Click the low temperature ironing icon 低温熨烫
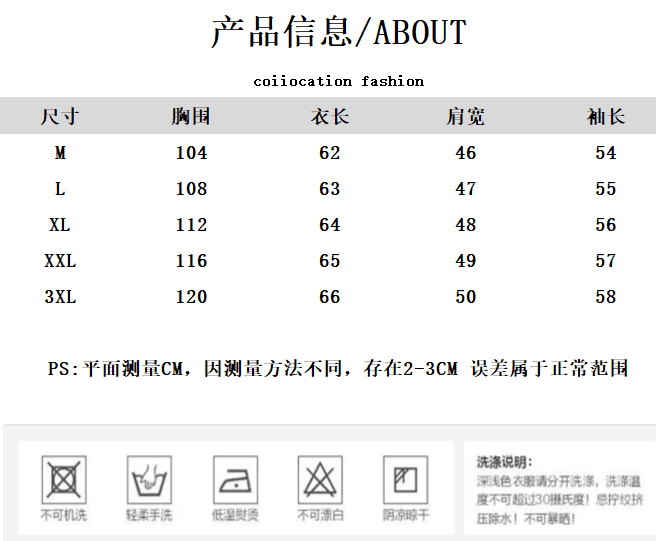The image size is (656, 541). pyautogui.click(x=236, y=479)
